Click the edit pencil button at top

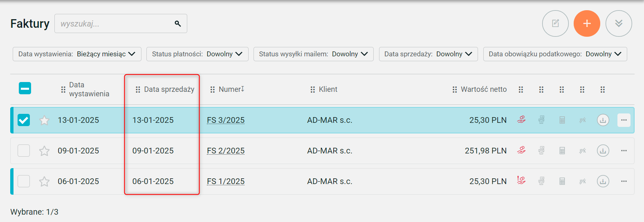(x=555, y=24)
